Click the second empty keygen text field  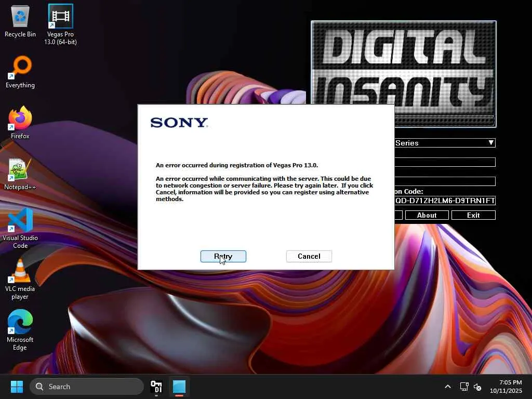tap(445, 181)
